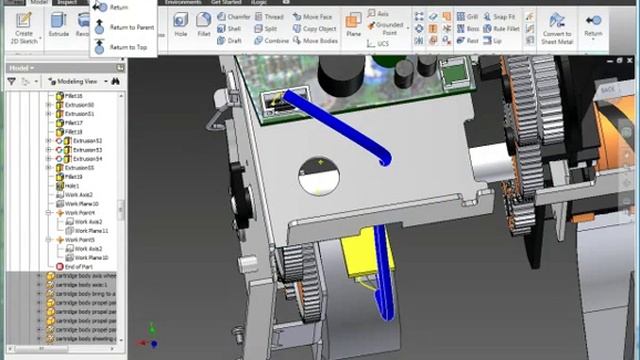Select Fillet17 in the browser tree
This screenshot has height=360, width=640.
click(69, 123)
